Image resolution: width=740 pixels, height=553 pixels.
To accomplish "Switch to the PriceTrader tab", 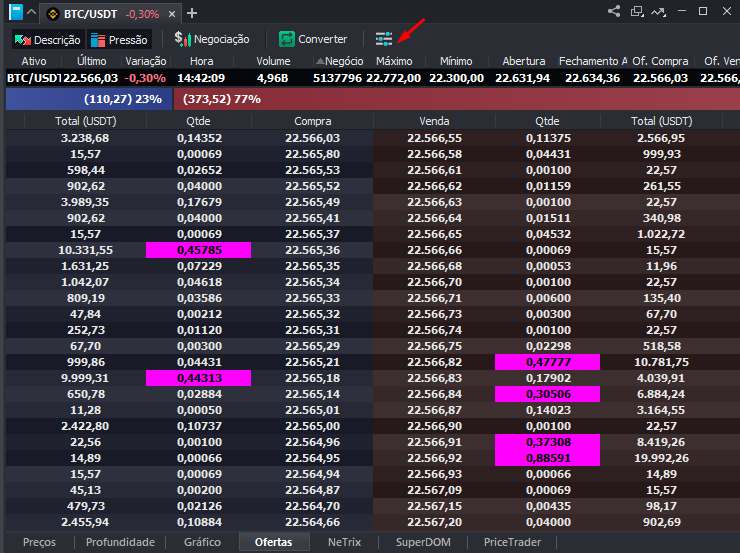I will pyautogui.click(x=512, y=542).
